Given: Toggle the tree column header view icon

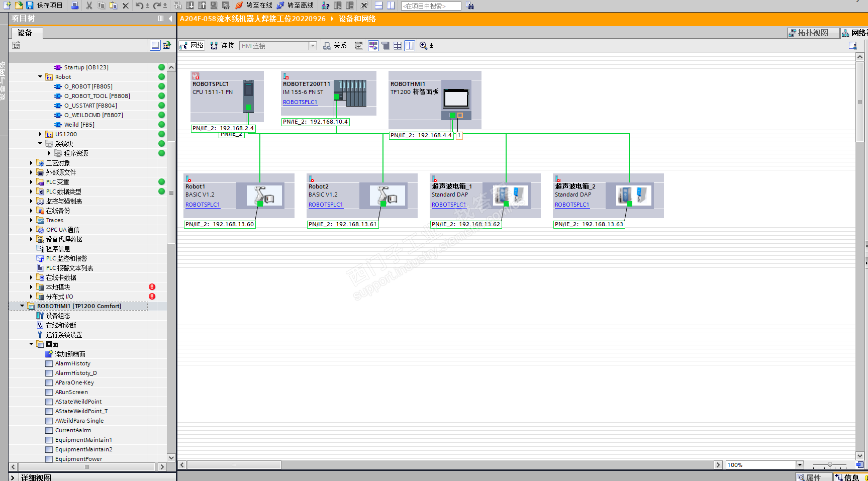Looking at the screenshot, I should pos(155,45).
